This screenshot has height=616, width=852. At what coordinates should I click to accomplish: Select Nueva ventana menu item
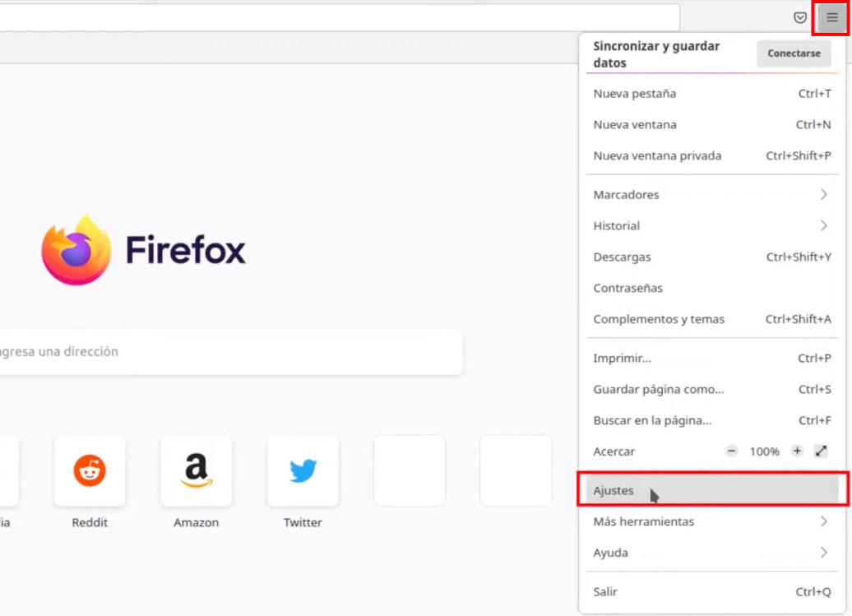click(x=712, y=124)
